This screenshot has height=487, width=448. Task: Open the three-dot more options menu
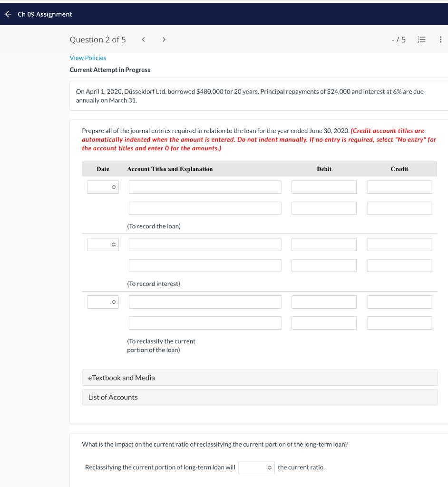tap(440, 39)
